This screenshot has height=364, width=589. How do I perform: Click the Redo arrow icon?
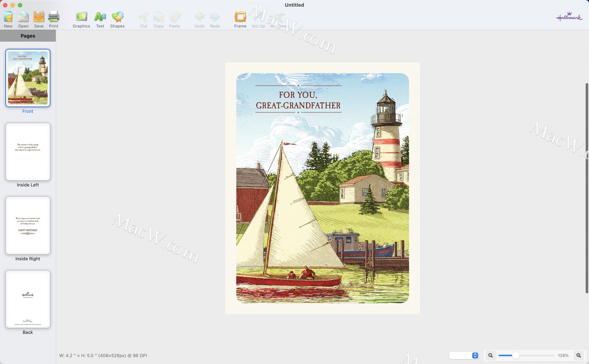coord(215,17)
